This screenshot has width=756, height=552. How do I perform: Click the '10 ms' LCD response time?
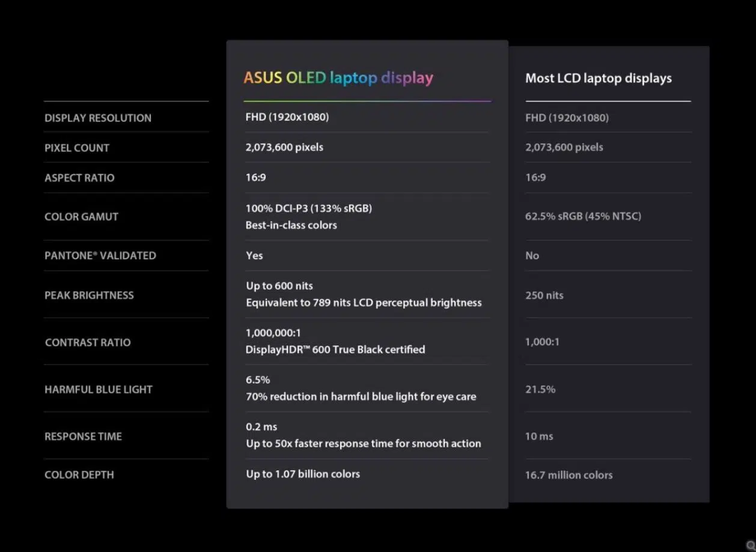539,436
